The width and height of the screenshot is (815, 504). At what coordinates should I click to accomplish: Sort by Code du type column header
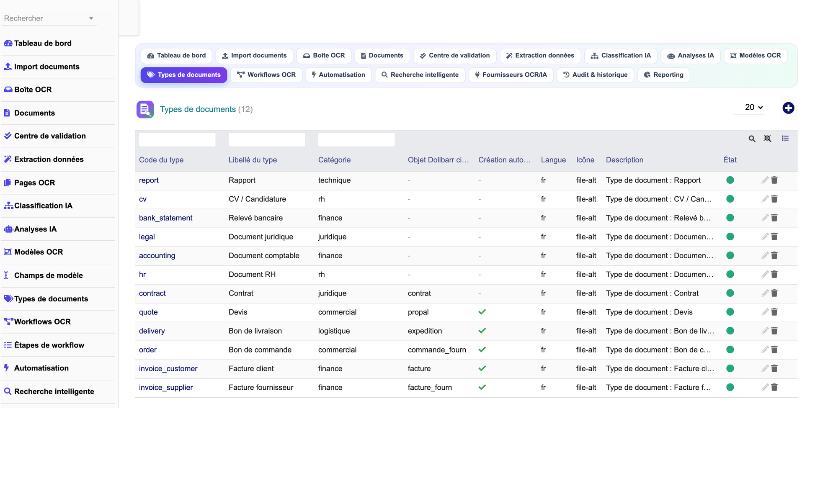click(161, 160)
